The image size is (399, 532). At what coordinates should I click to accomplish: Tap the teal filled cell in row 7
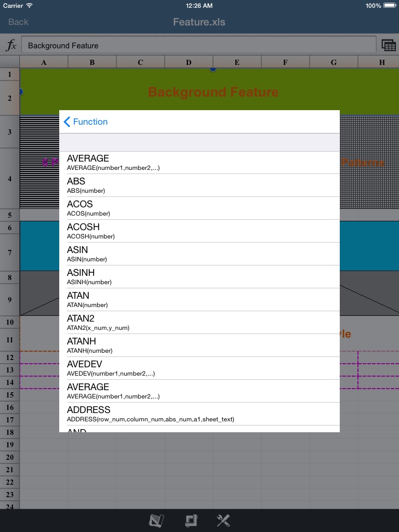click(369, 246)
